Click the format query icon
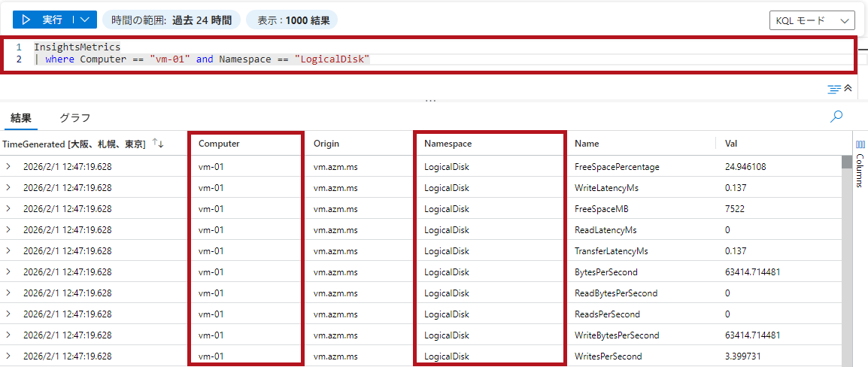This screenshot has width=868, height=367. point(833,89)
